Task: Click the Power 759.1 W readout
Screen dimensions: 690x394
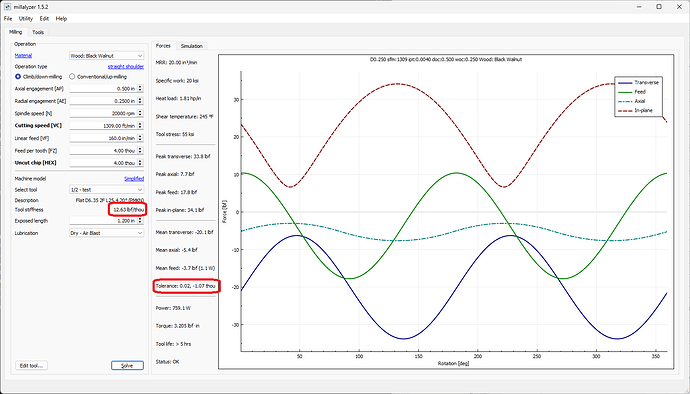Action: point(173,308)
